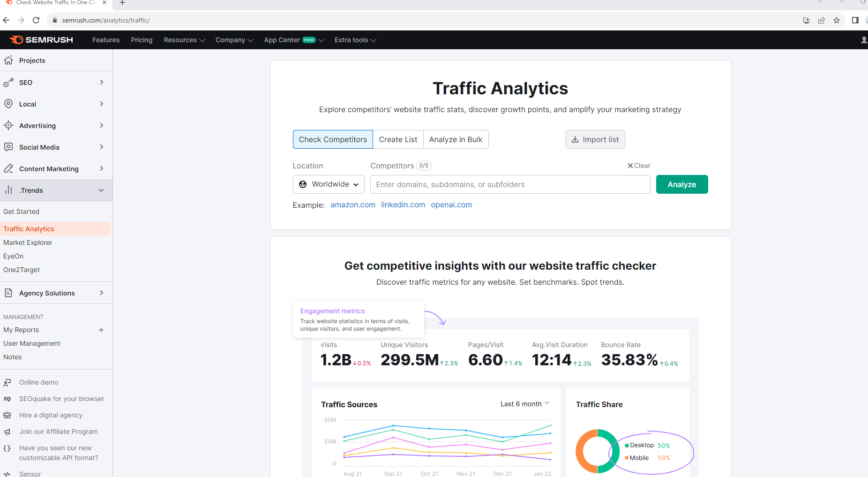Go to the Pricing page
Image resolution: width=868 pixels, height=477 pixels.
[x=142, y=40]
